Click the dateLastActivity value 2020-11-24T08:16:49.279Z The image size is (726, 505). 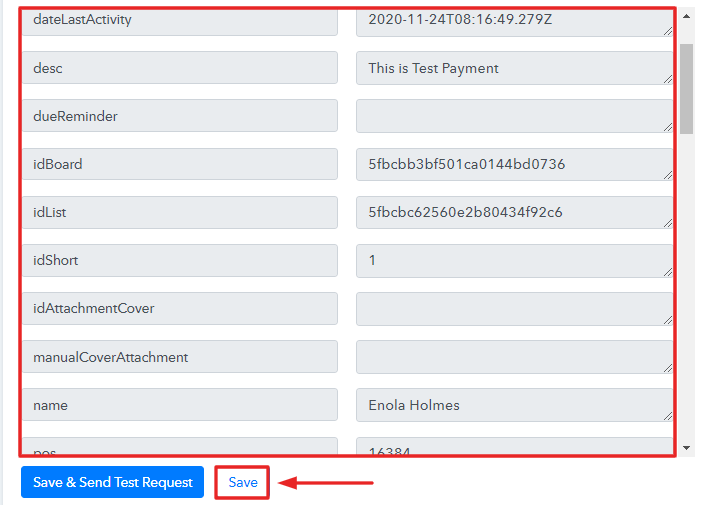click(514, 21)
